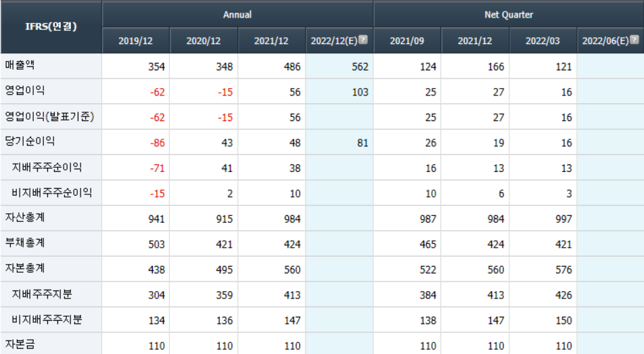Click 자산총계 value 915 for 2020/12
Screen dimensions: 644x354
[225, 219]
